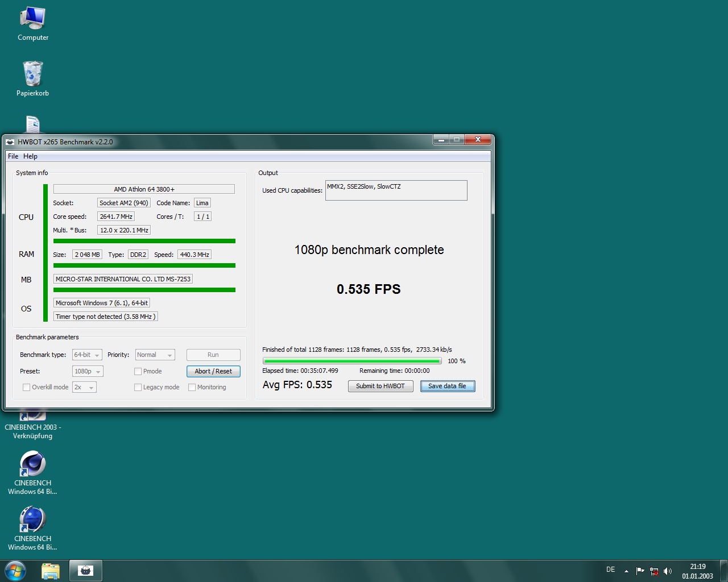
Task: Click the Used CPU capabilities text box
Action: 396,190
